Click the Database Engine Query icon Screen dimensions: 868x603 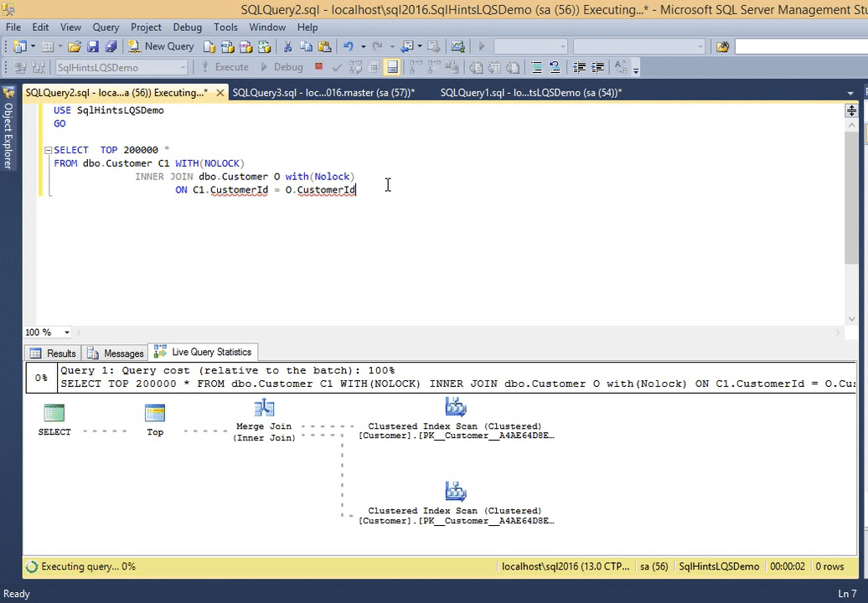coord(209,46)
